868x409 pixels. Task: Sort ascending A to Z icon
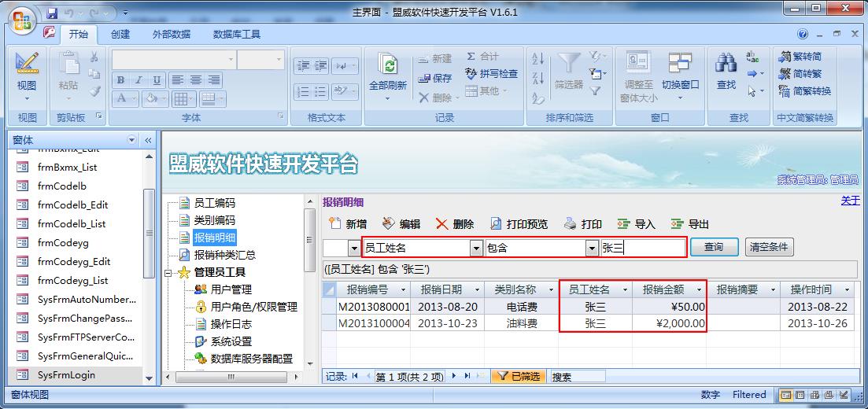point(537,58)
